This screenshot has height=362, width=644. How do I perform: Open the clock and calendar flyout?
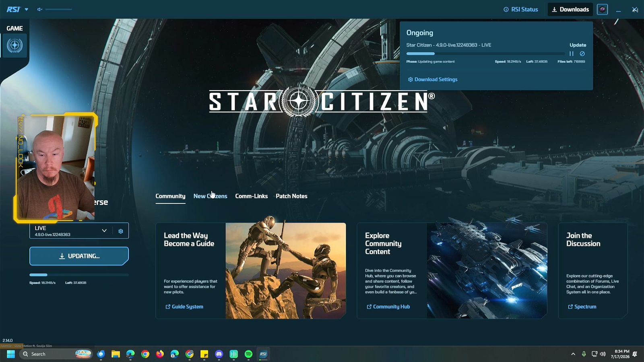(620, 354)
